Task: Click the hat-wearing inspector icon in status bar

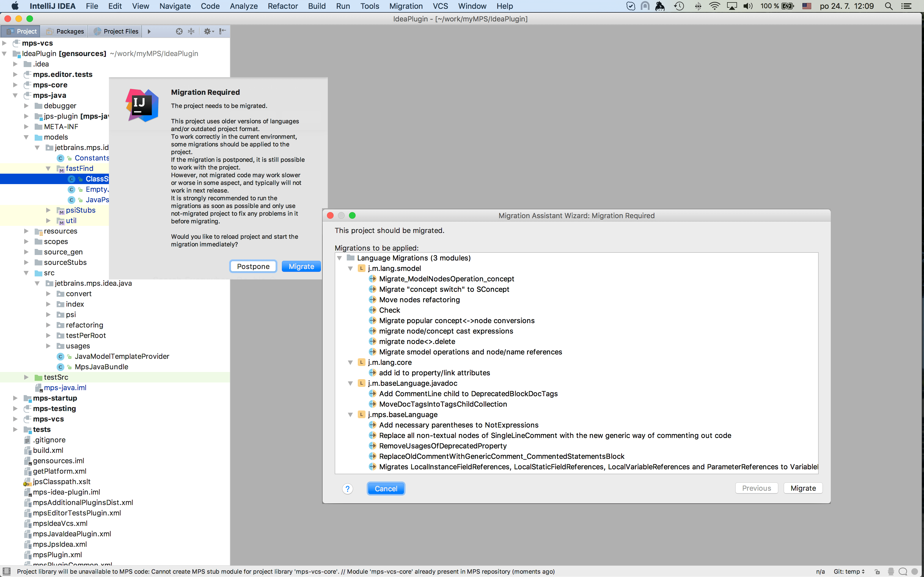Action: click(891, 571)
